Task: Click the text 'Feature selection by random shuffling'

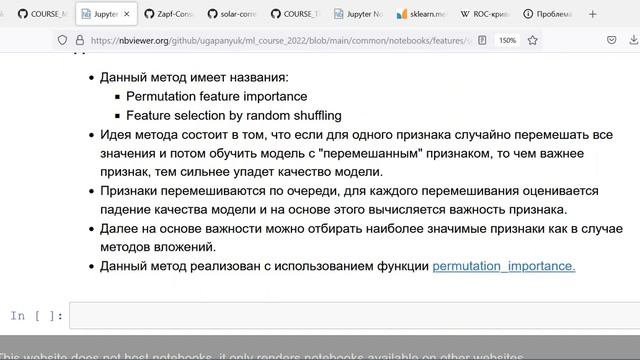Action: point(233,116)
